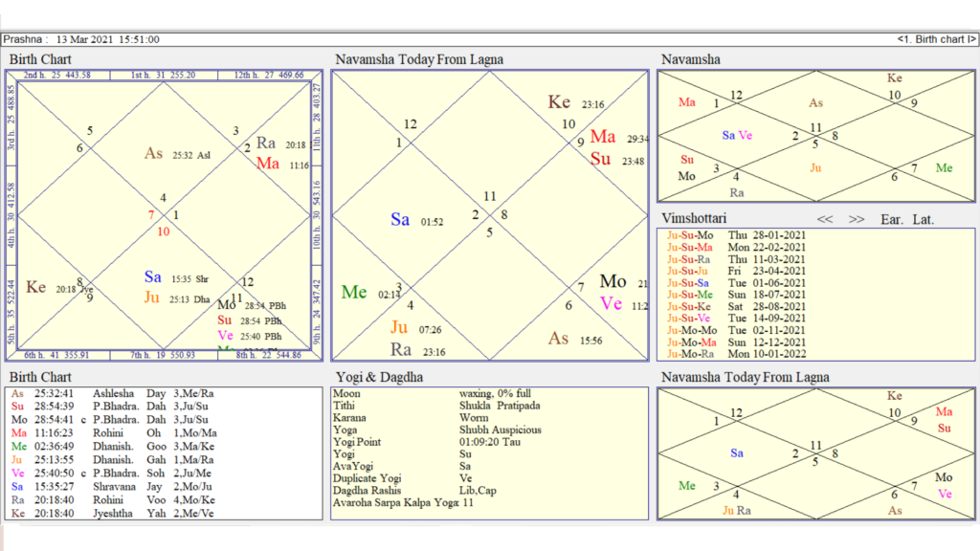Viewport: 980px width, 551px height.
Task: Click the '12th h. 27 469.66' house header
Action: [269, 75]
